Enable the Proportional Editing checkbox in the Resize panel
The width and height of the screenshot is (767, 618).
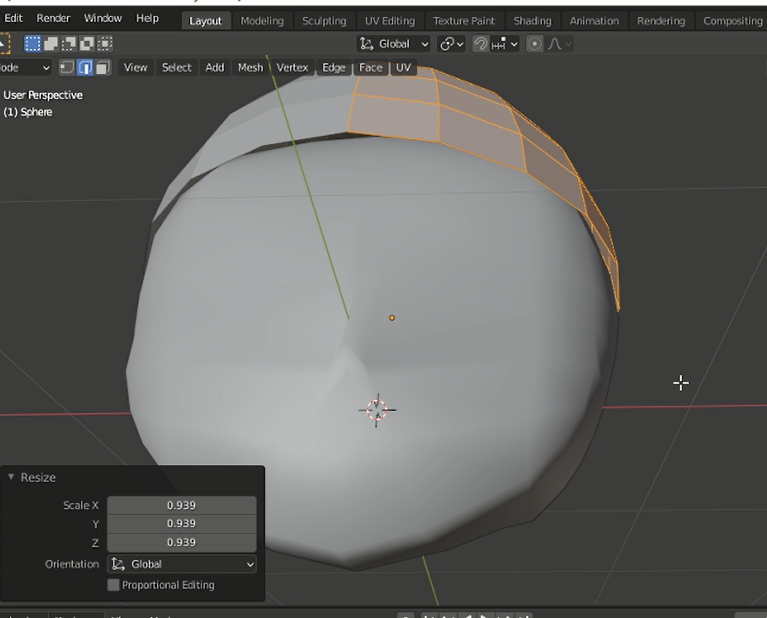[x=113, y=585]
